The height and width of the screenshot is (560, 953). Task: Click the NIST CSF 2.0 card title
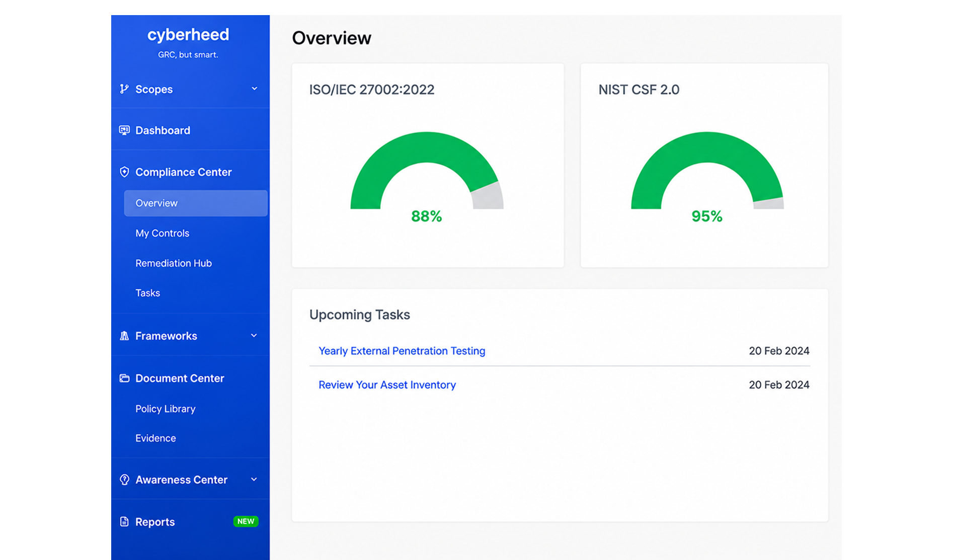pos(639,90)
